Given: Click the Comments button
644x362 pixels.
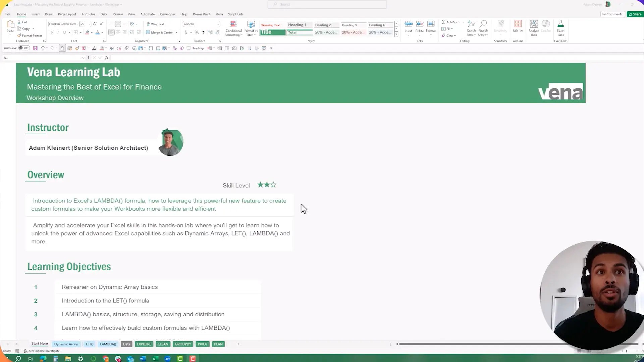Looking at the screenshot, I should coord(612,14).
